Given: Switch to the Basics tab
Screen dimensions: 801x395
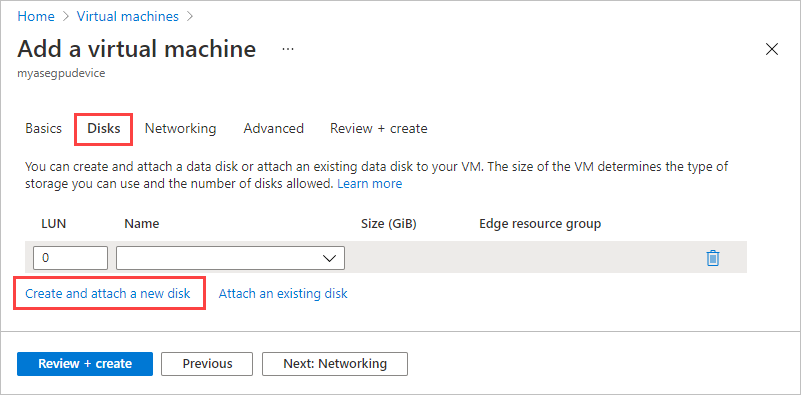Looking at the screenshot, I should coord(43,128).
